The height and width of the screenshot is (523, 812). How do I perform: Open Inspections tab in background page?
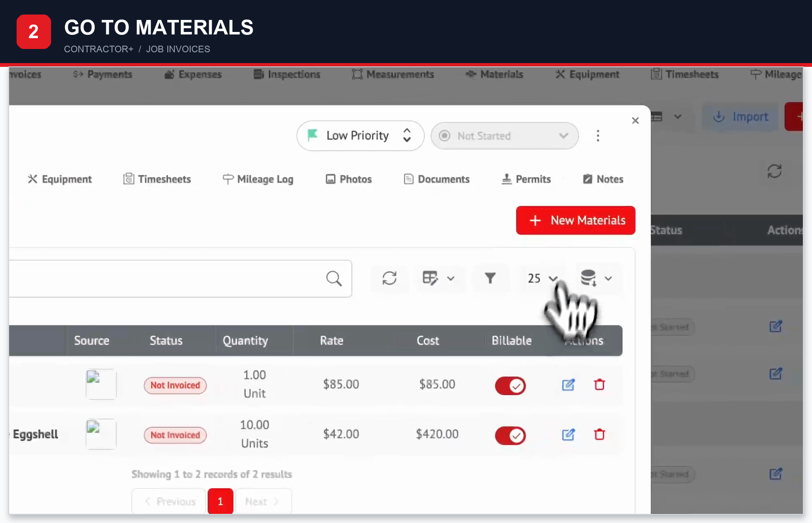click(287, 74)
